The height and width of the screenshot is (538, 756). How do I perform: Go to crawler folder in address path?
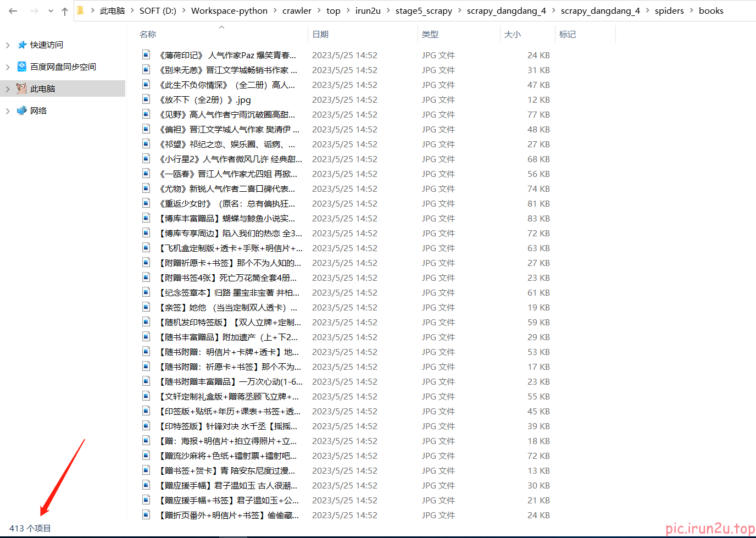[x=297, y=11]
